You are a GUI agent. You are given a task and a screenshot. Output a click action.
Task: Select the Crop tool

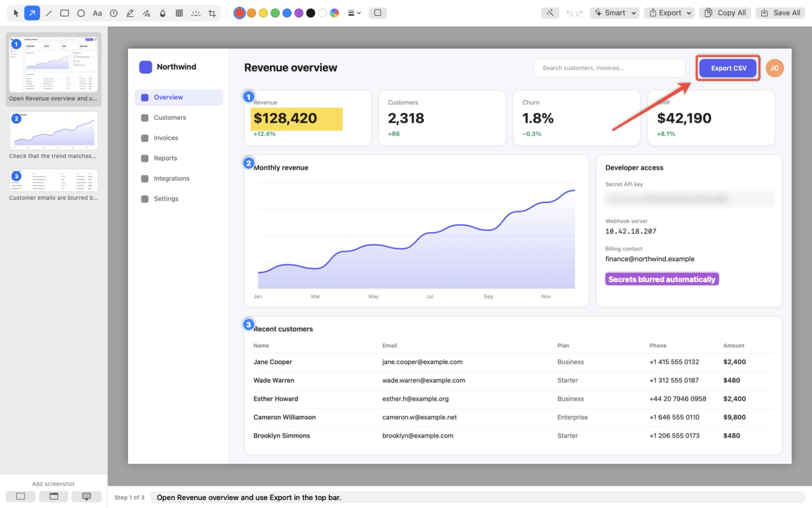(x=212, y=13)
